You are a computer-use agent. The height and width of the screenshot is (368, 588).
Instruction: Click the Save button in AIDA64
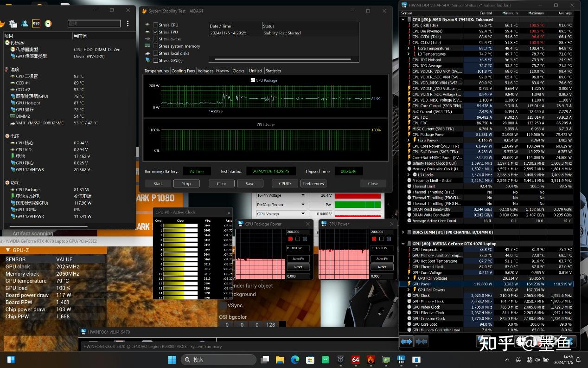(x=250, y=183)
